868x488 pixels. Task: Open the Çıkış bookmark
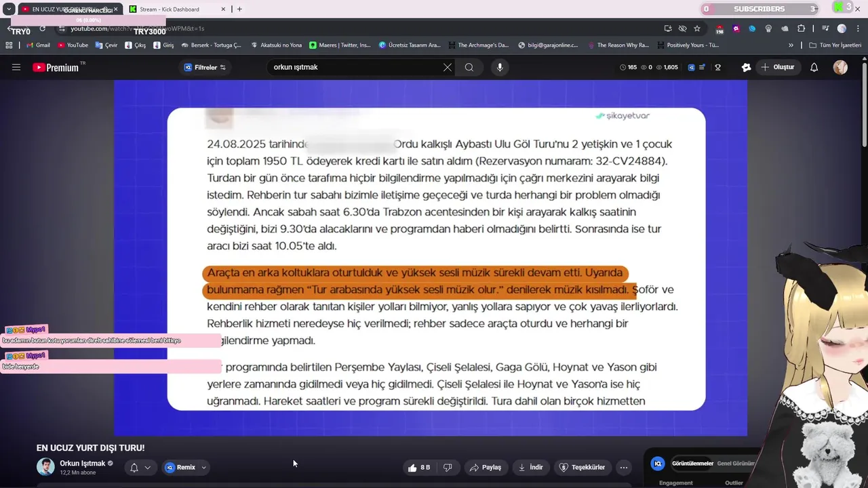pyautogui.click(x=136, y=45)
